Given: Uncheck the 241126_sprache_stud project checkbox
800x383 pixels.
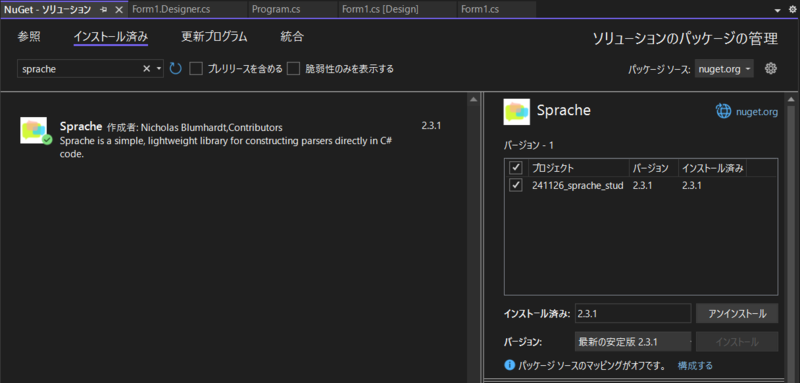Looking at the screenshot, I should tap(516, 186).
